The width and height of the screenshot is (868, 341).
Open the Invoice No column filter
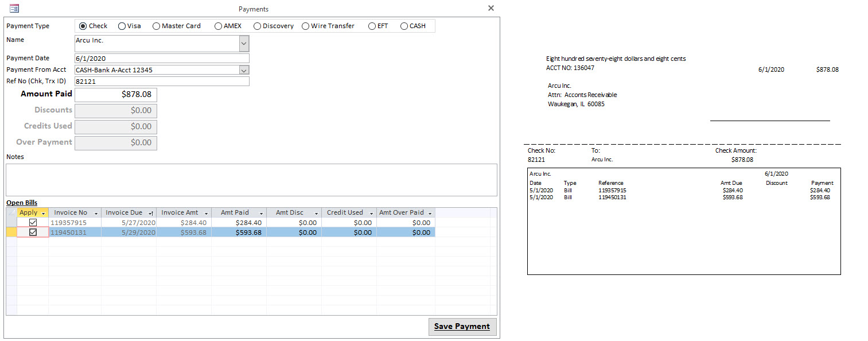point(95,212)
